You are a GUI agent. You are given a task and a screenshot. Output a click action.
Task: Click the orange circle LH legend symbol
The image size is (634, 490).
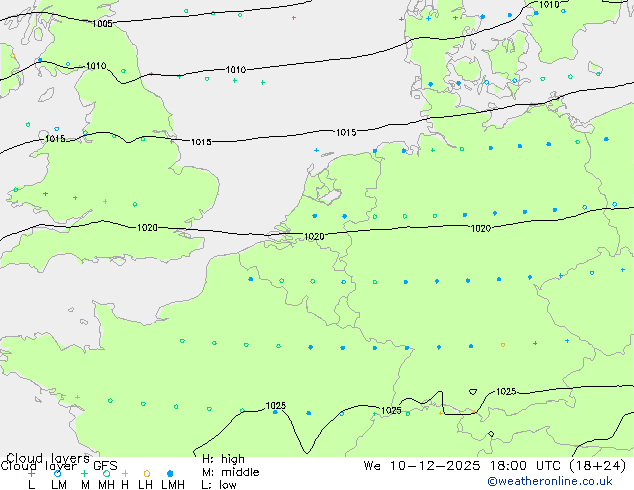[x=147, y=473]
